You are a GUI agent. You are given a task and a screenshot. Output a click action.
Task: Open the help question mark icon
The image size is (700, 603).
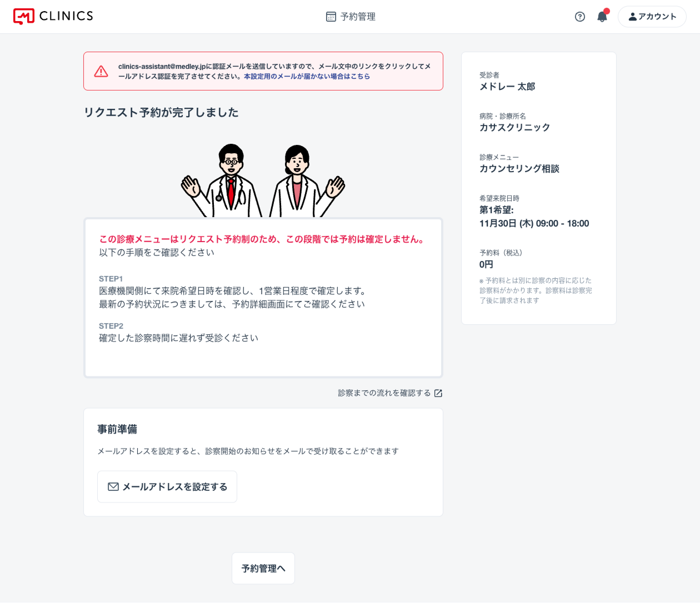tap(580, 17)
